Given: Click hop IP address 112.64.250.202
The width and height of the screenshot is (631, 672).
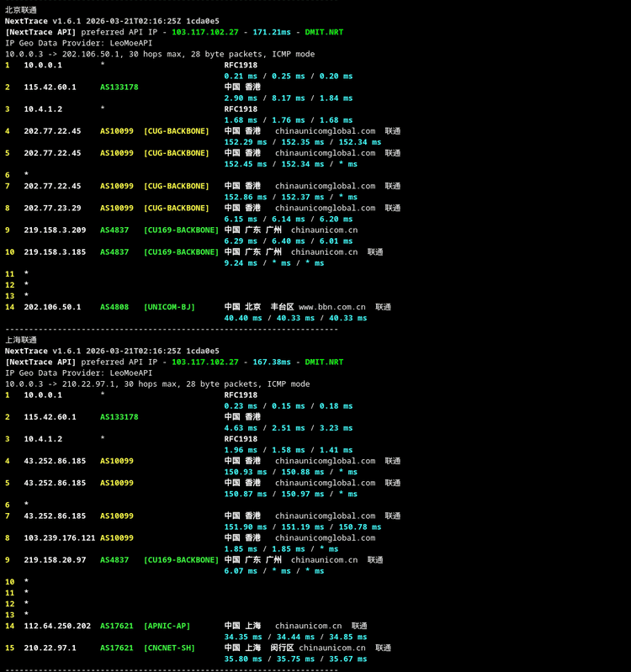Looking at the screenshot, I should coord(57,626).
